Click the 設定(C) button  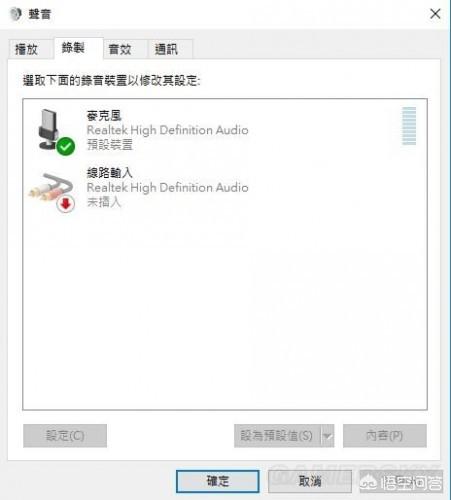tap(65, 436)
